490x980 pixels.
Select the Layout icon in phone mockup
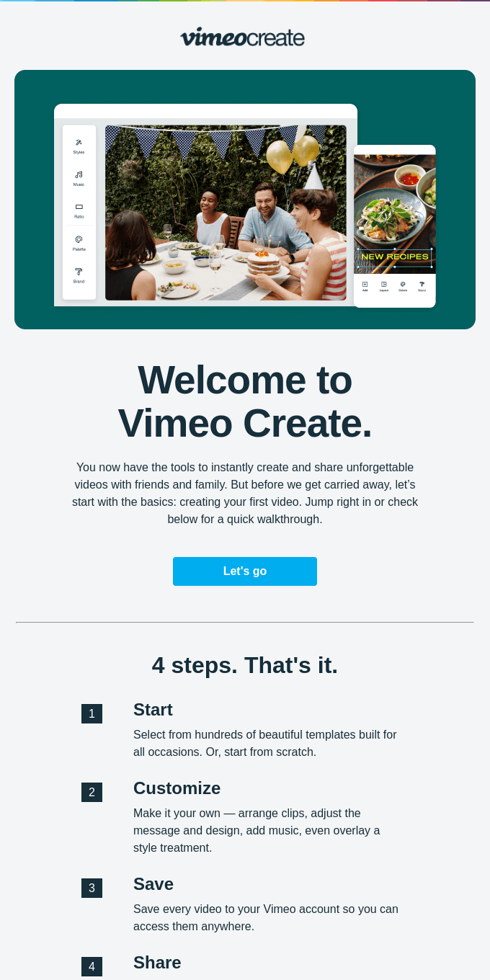(x=384, y=284)
